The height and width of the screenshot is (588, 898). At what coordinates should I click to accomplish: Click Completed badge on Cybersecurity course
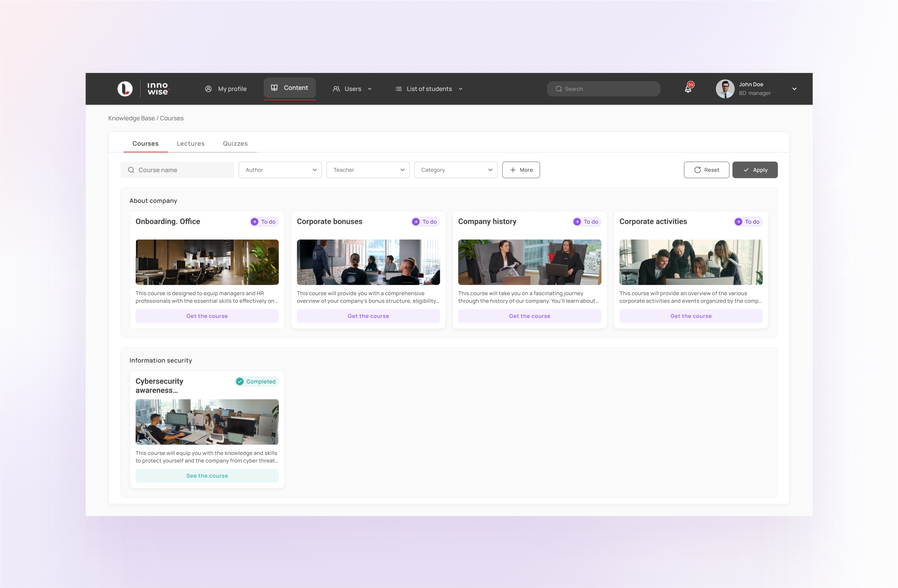click(257, 381)
